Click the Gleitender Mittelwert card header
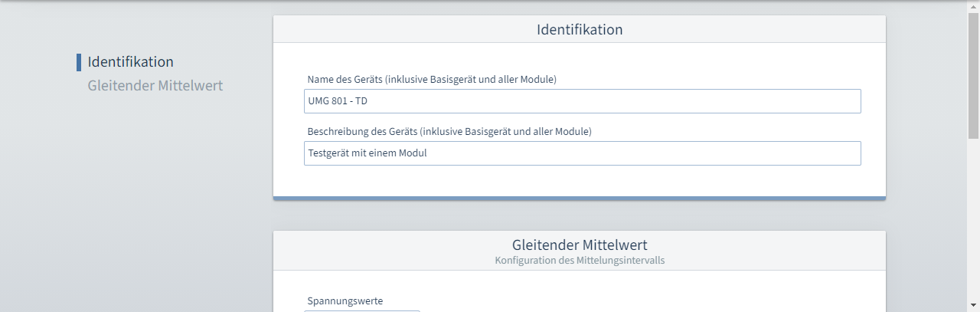 580,251
